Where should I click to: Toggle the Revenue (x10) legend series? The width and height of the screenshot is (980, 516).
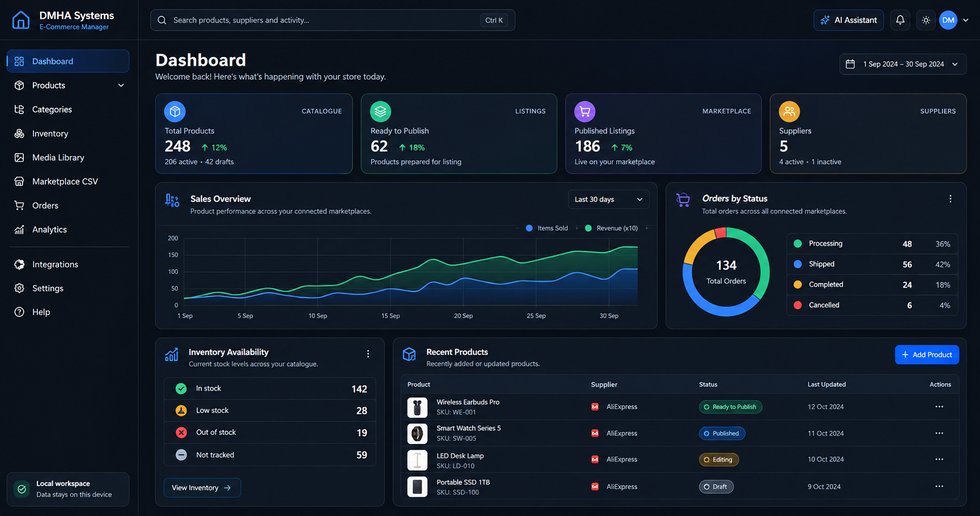(611, 228)
